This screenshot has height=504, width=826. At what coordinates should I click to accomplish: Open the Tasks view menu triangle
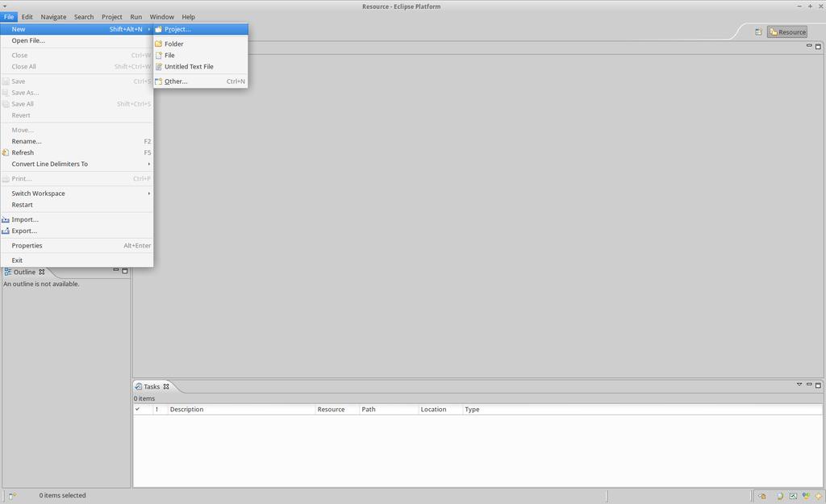pos(799,385)
